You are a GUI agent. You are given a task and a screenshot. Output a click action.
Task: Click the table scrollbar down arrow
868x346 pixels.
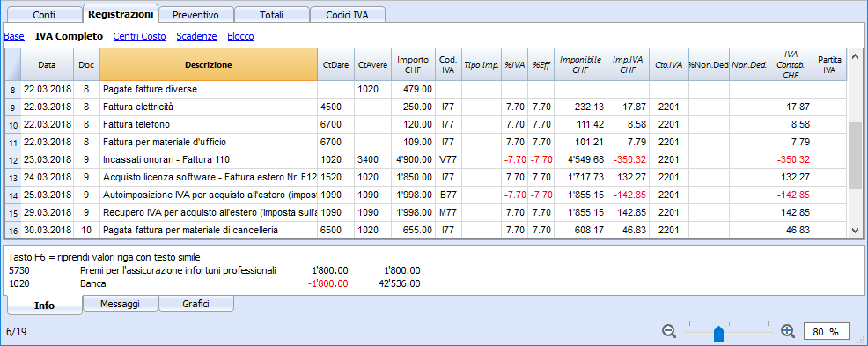[x=855, y=230]
